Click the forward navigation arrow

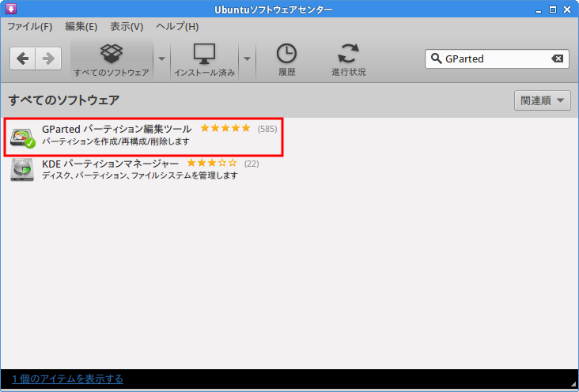[47, 58]
